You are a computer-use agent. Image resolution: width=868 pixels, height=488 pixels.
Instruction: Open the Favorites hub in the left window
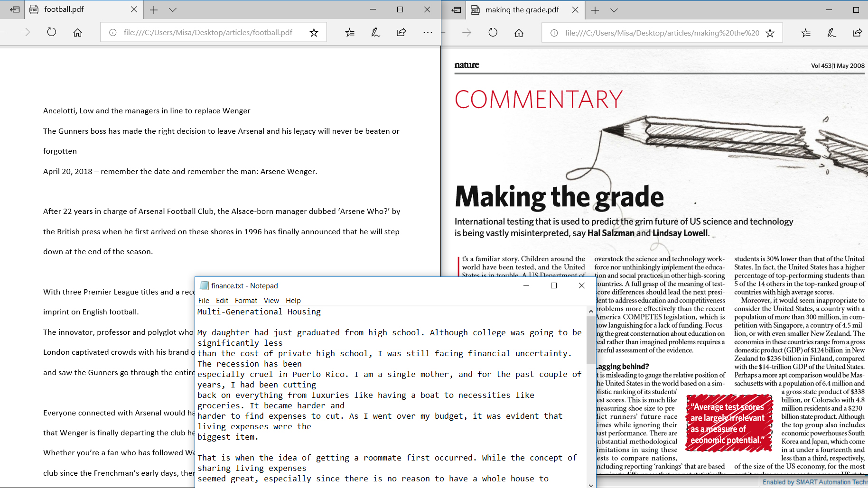click(350, 32)
